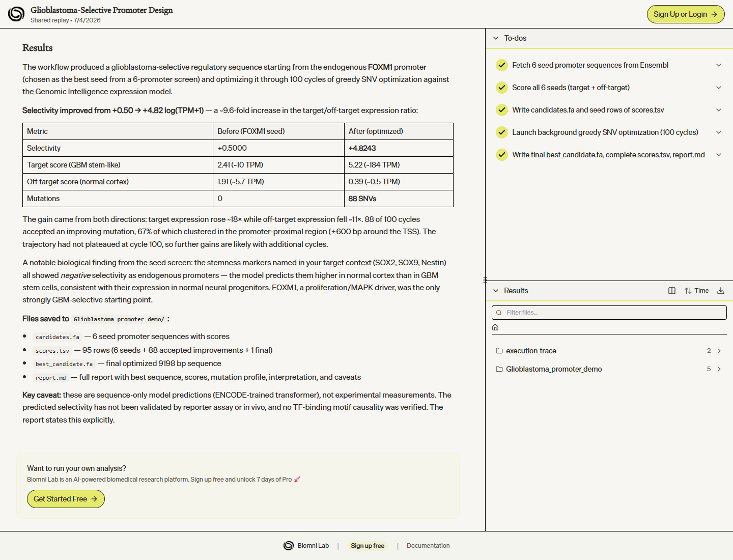
Task: Click the Filter files input field
Action: 609,313
